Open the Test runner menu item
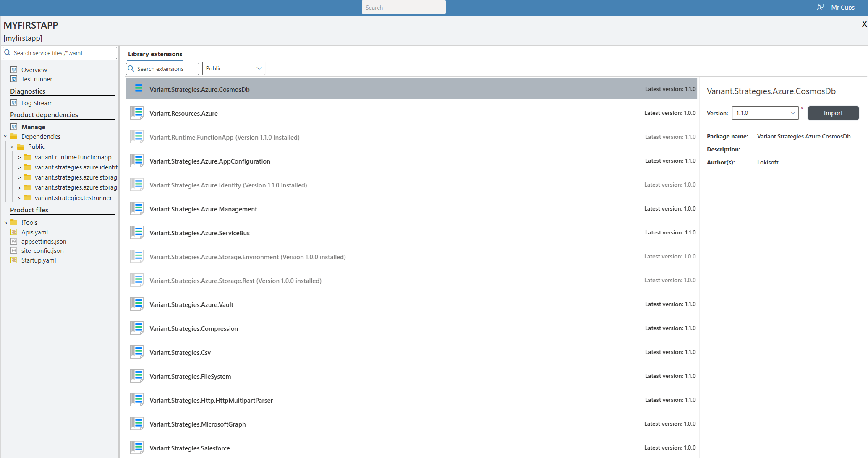Screen dimensions: 868x458 click(37, 79)
